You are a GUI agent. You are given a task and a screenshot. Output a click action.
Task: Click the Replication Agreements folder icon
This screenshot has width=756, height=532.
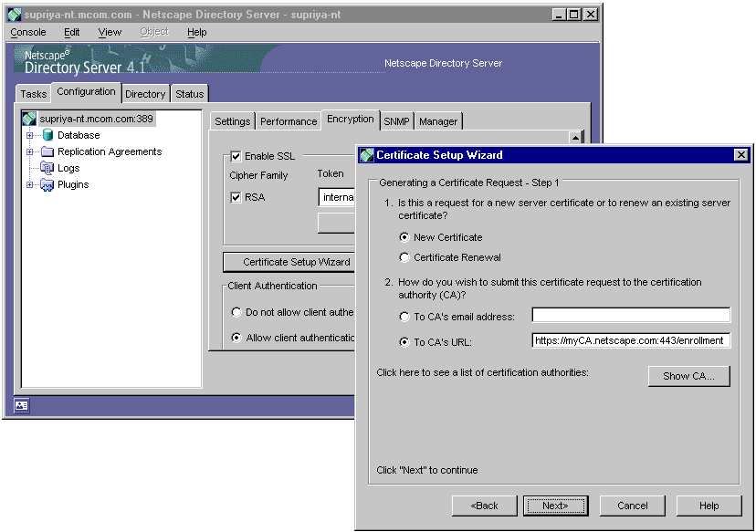47,151
